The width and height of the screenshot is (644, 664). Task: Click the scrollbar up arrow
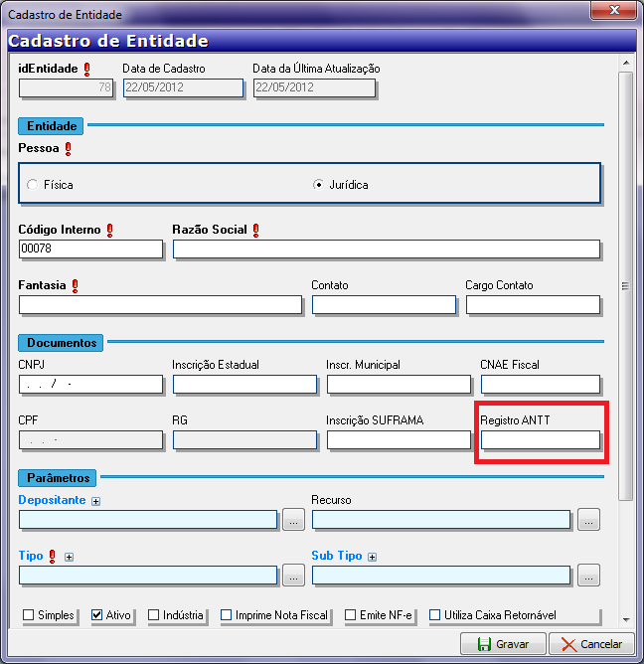[x=626, y=63]
